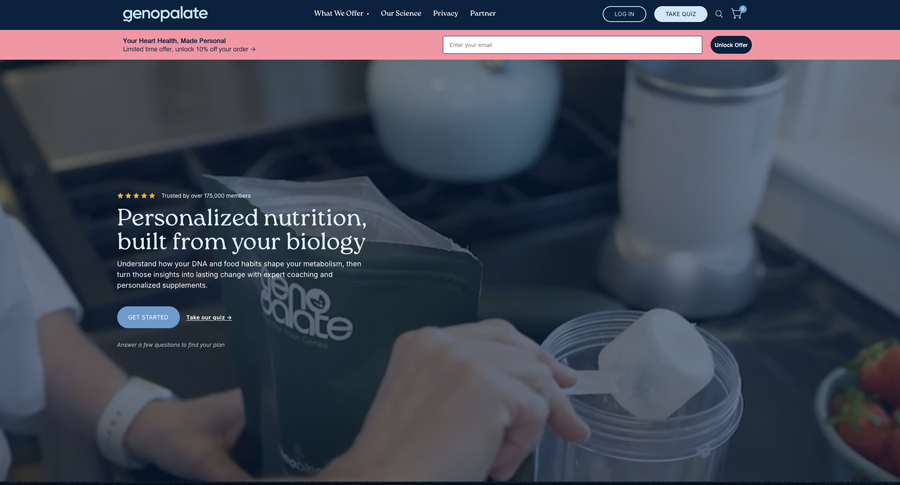Click the genopalate logo
The width and height of the screenshot is (900, 485).
tap(165, 14)
